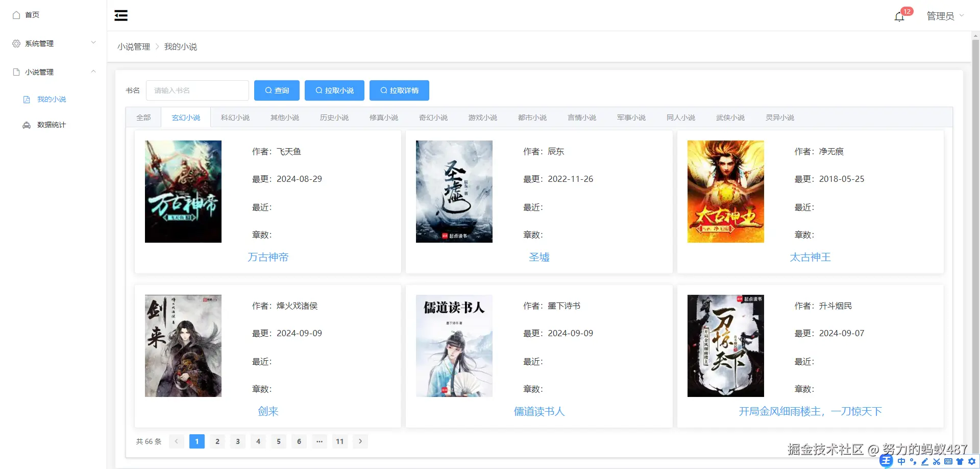Viewport: 980px width, 469px height.
Task: View the 都市小说 tab
Action: [x=532, y=118]
